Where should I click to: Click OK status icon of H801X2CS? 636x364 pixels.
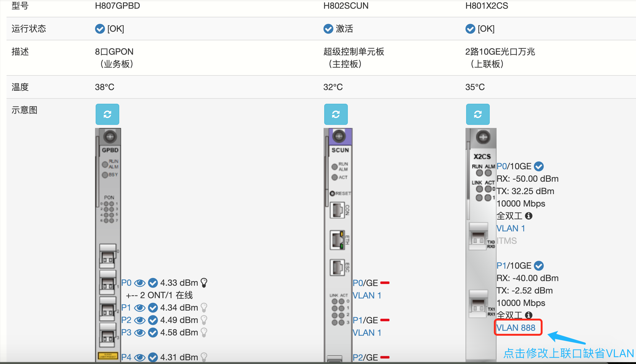pos(470,29)
